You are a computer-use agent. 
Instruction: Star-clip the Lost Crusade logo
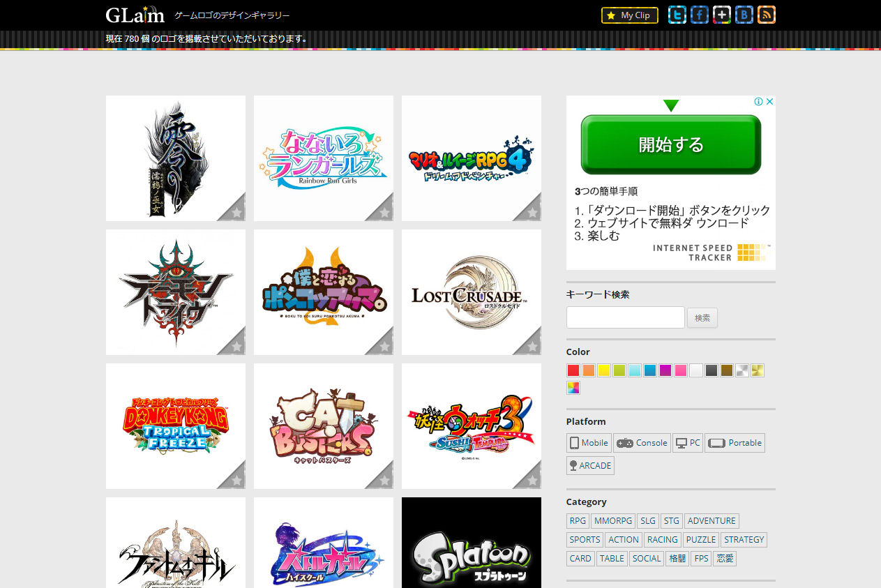[532, 345]
